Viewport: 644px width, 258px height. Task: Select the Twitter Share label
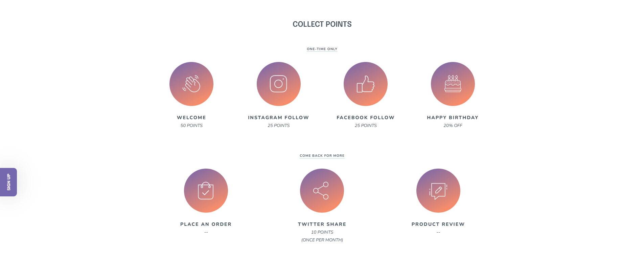click(x=322, y=224)
